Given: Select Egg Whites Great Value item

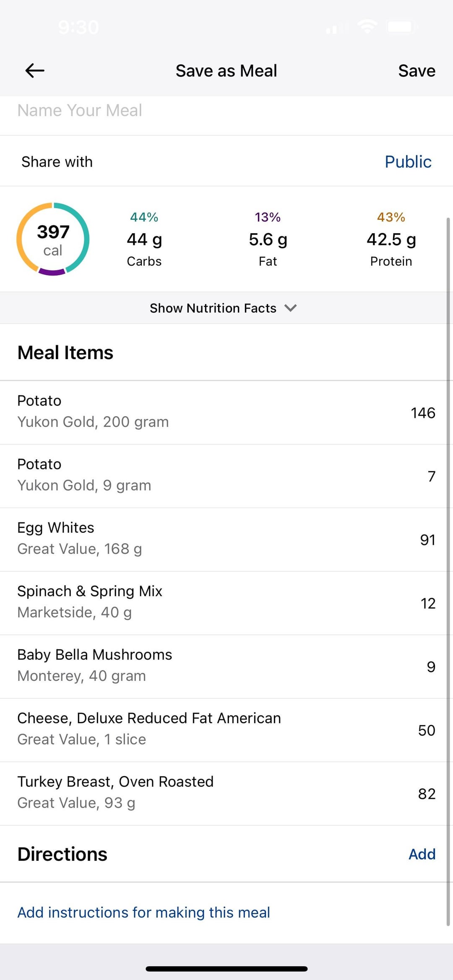Looking at the screenshot, I should 226,540.
